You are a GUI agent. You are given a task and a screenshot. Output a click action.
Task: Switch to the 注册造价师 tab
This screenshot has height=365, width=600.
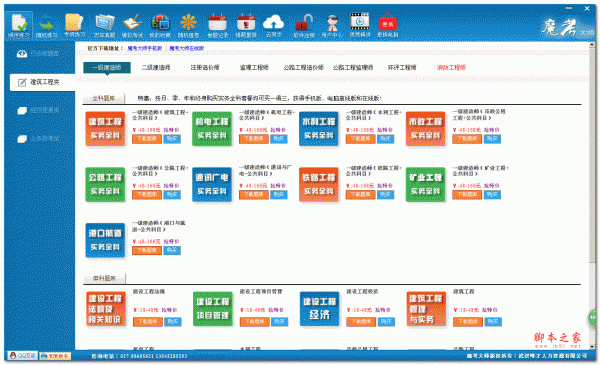(205, 67)
